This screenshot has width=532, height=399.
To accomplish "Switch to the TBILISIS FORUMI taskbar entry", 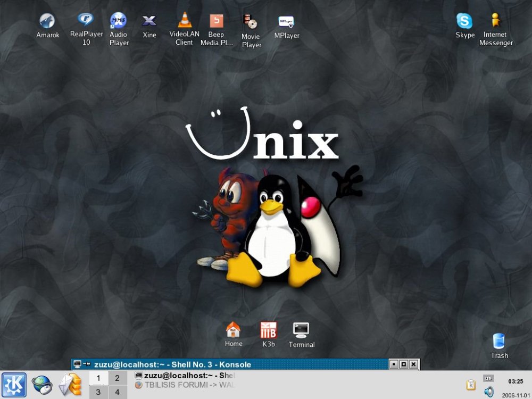I will (185, 385).
